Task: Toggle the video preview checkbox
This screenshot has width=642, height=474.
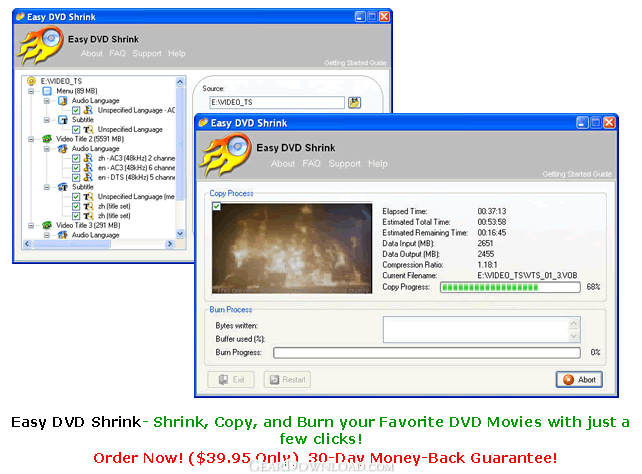Action: (x=216, y=206)
